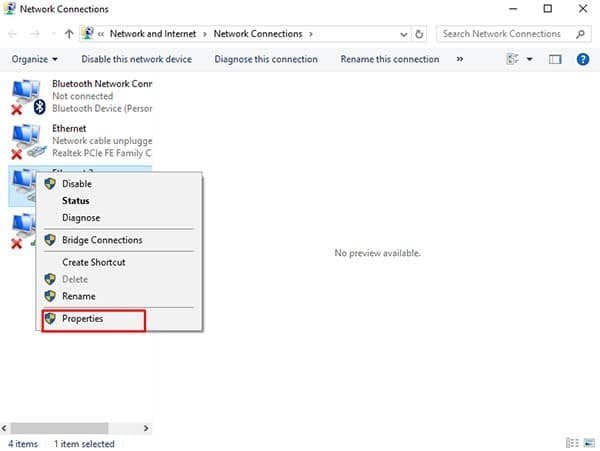Click Network Connections breadcrumb
The width and height of the screenshot is (600, 451).
click(258, 34)
